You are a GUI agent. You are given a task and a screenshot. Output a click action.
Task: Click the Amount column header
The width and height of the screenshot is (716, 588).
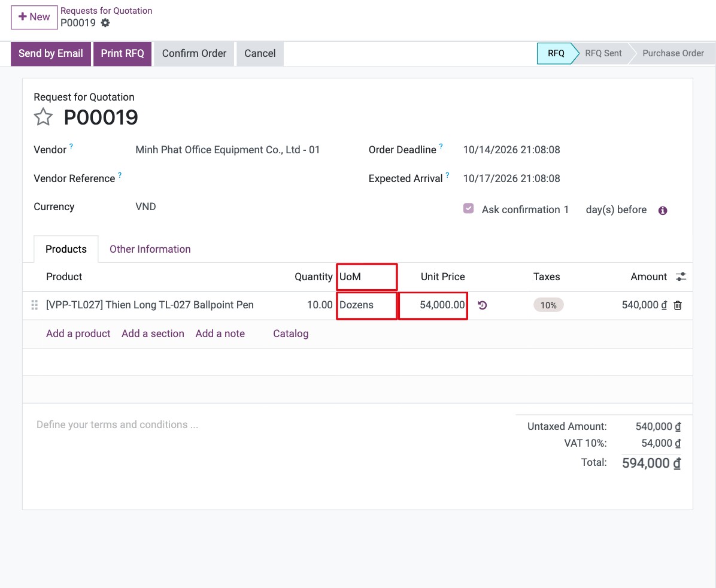click(648, 277)
